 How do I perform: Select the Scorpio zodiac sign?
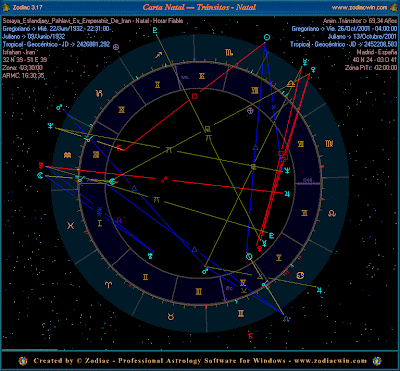[x=229, y=52]
